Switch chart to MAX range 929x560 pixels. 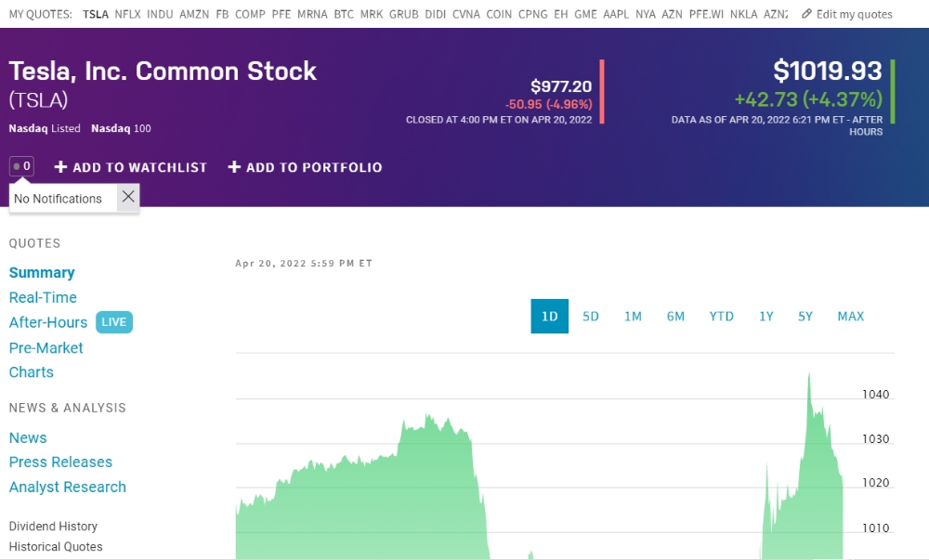(x=851, y=316)
